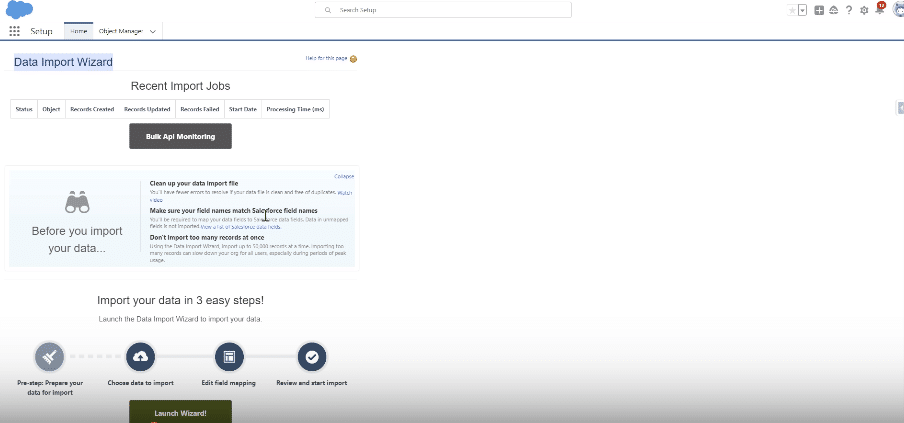Click the Records Failed column header
904x423 pixels.
(199, 109)
